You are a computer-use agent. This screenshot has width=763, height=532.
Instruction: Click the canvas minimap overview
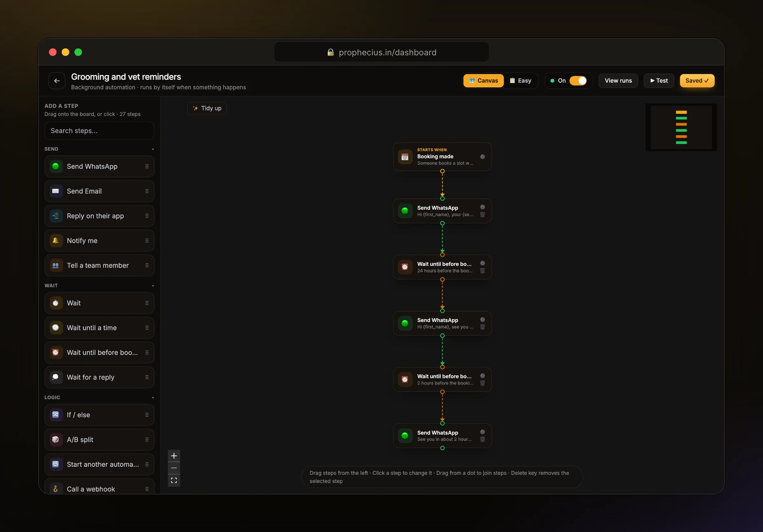tap(681, 127)
